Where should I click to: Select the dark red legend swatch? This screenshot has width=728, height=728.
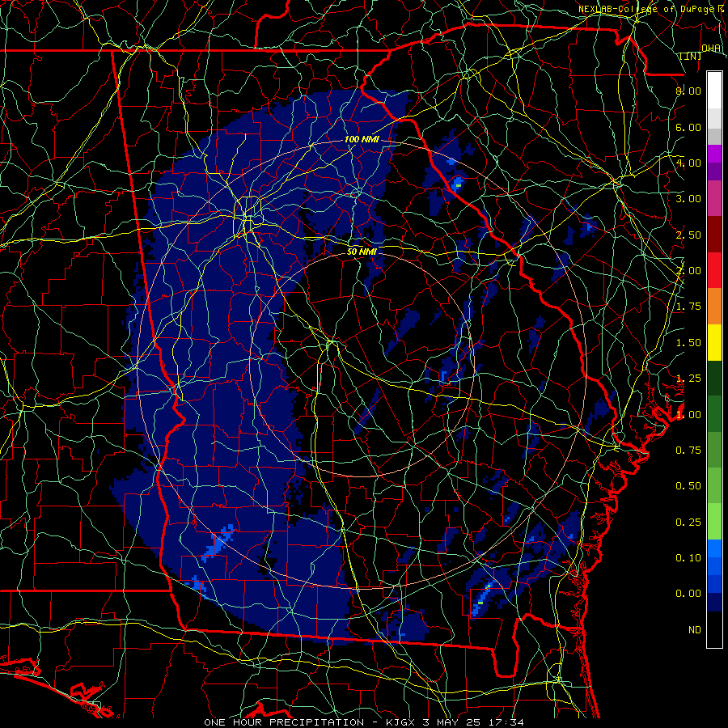714,235
